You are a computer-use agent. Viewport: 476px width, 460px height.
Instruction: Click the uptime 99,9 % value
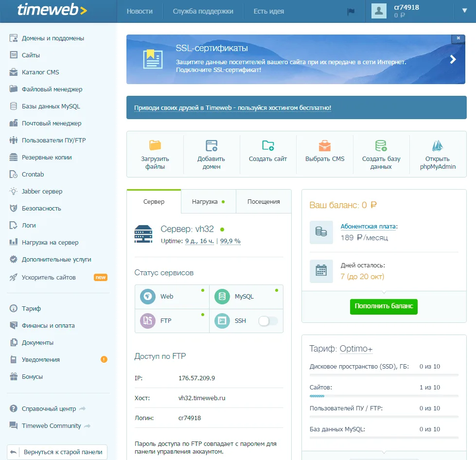pyautogui.click(x=230, y=241)
